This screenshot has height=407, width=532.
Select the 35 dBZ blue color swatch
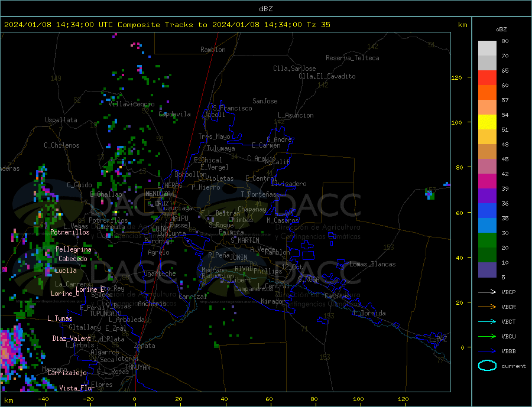coord(487,211)
